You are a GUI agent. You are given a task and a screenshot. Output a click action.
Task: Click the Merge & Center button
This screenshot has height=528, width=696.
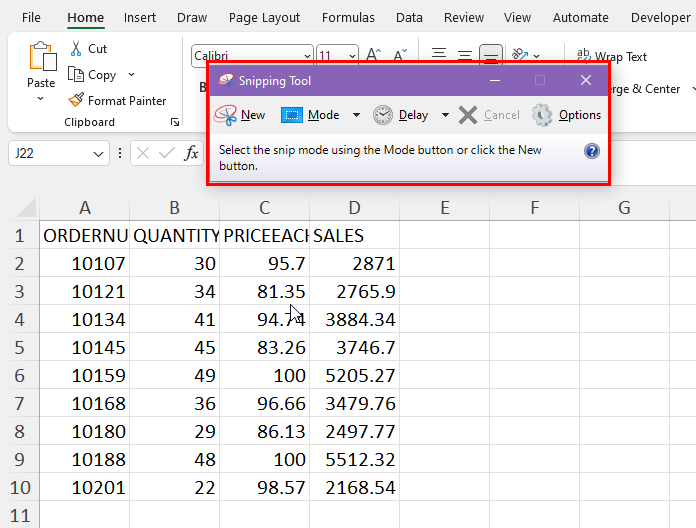tap(646, 89)
